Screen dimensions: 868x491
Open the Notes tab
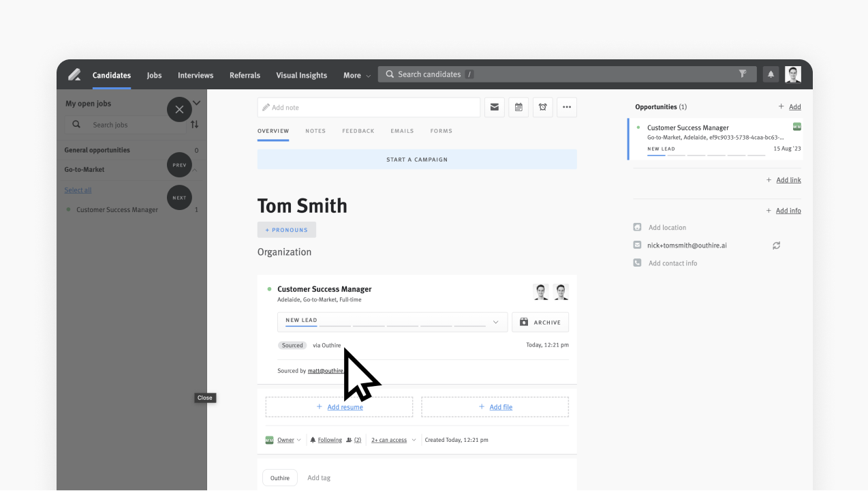click(x=315, y=131)
